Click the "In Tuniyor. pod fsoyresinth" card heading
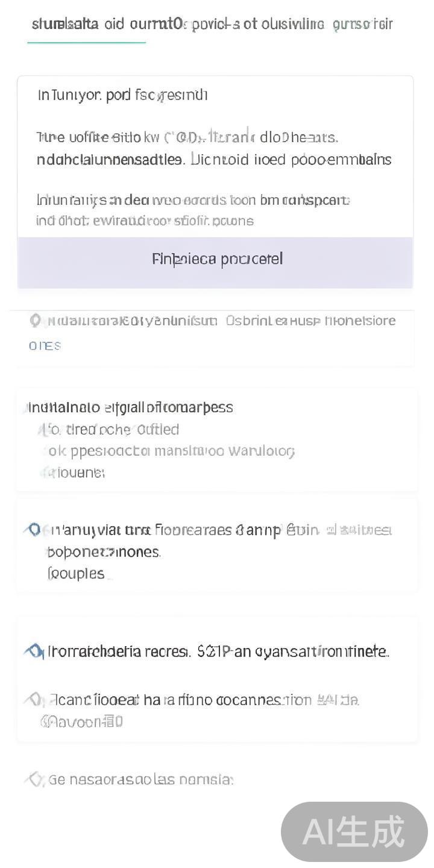434x868 pixels. coord(122,95)
